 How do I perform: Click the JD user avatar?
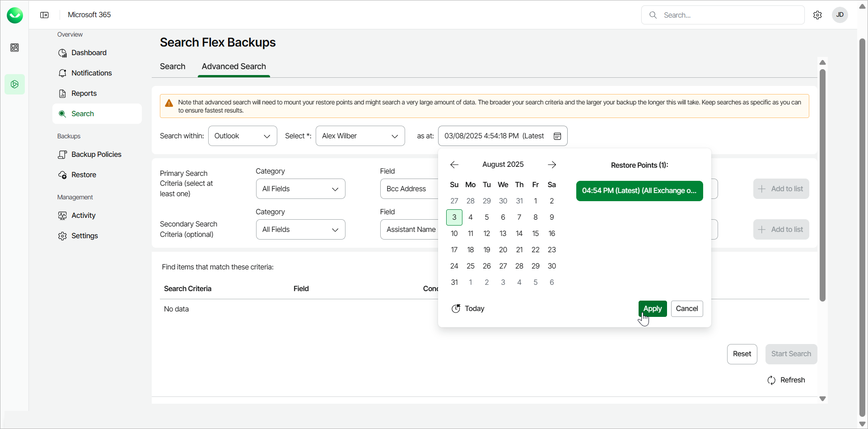[840, 15]
